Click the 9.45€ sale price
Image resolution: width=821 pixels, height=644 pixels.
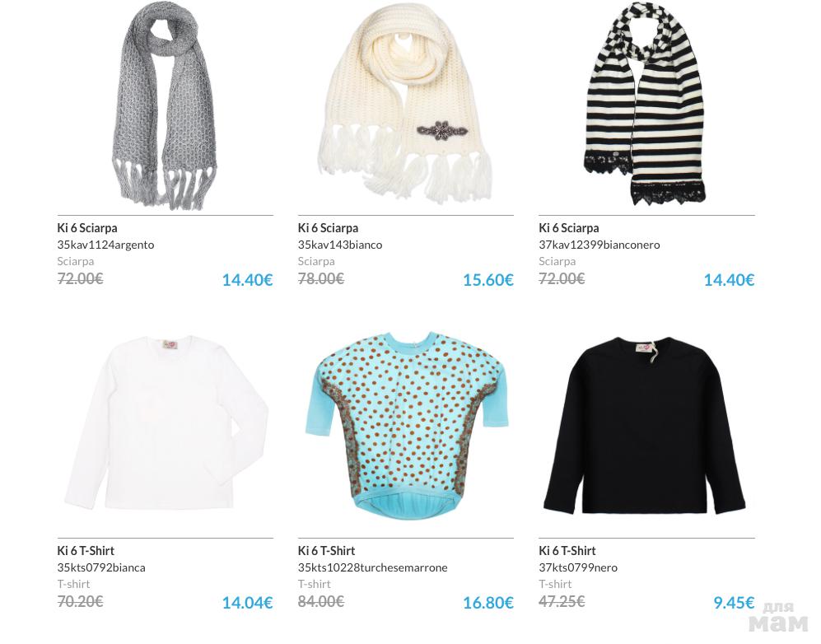coord(734,603)
